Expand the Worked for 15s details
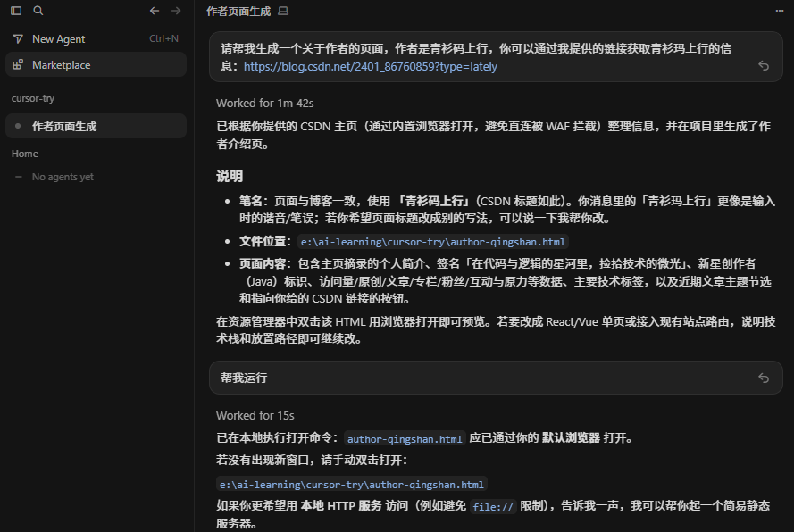 pyautogui.click(x=255, y=416)
